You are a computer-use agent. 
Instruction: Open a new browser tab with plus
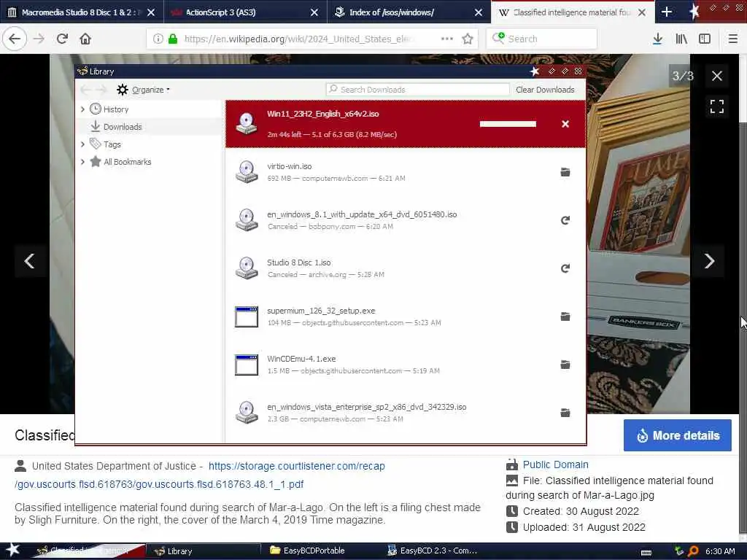pos(667,12)
